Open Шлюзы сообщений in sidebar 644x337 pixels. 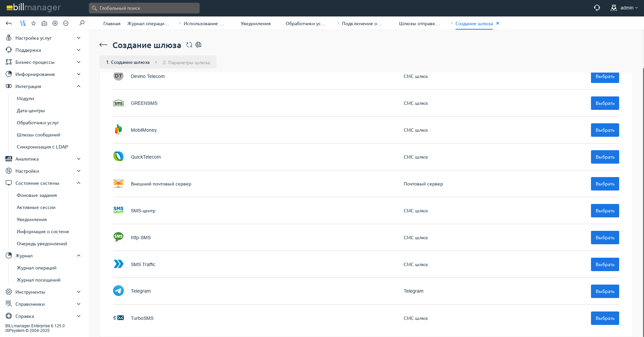click(39, 135)
